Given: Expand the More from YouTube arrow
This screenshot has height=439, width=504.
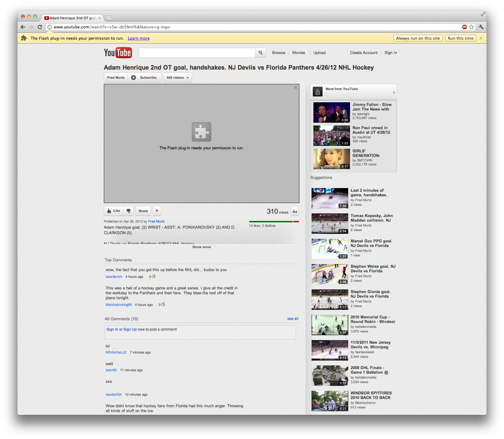Looking at the screenshot, I should pos(394,93).
